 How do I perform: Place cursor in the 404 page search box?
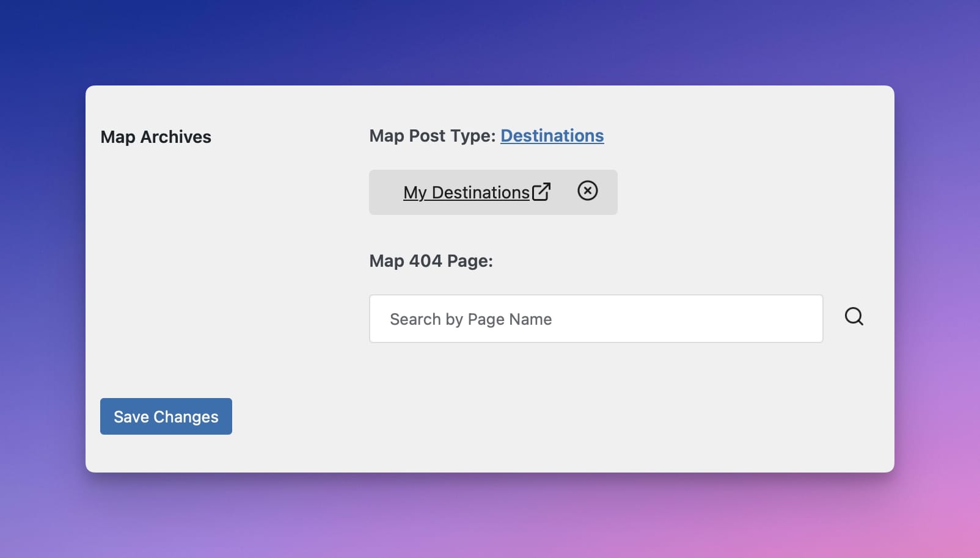coord(596,319)
